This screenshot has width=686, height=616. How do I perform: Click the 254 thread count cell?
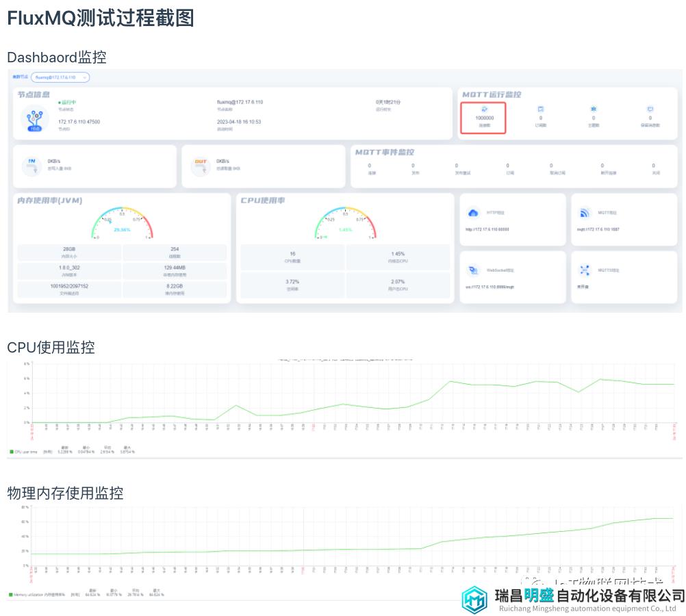175,253
